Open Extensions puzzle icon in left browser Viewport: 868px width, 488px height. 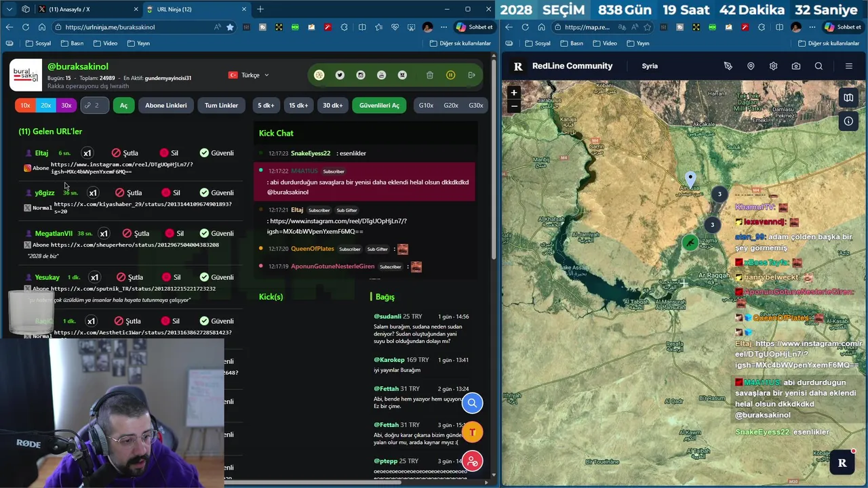click(x=344, y=27)
